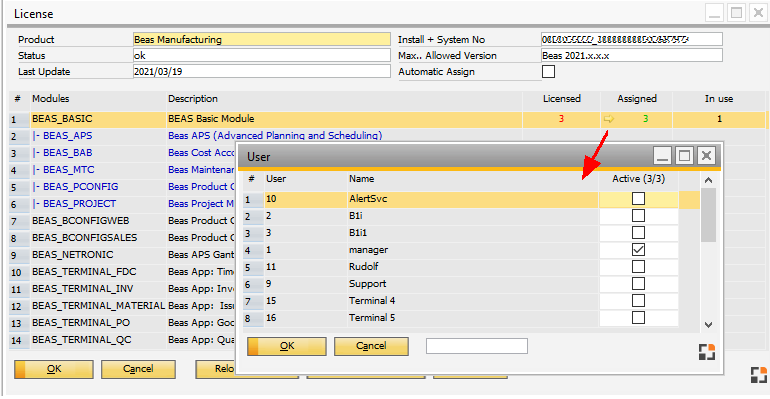Screen dimensions: 770x399
Task: Click Cancel in the License window
Action: coord(138,369)
